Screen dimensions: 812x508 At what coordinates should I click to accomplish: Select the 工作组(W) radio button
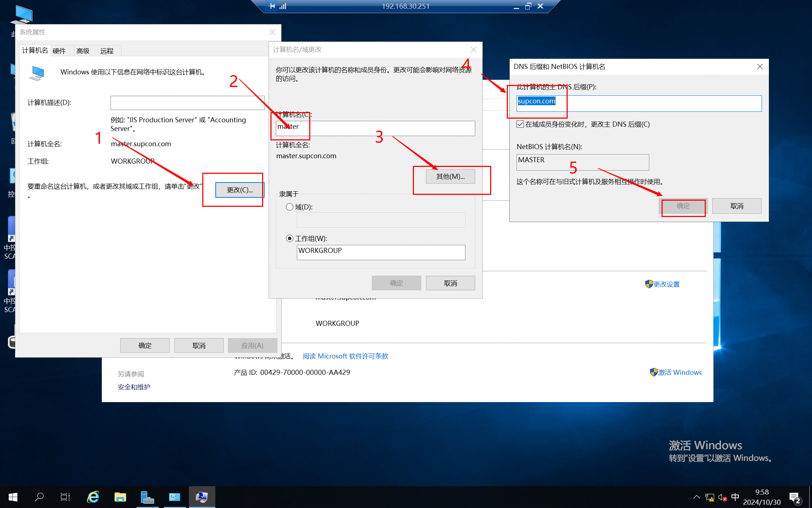(x=290, y=238)
